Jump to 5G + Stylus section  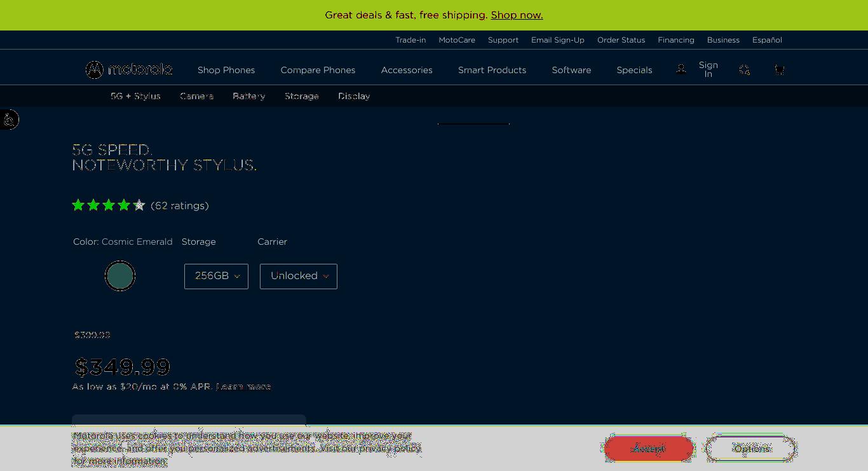(x=135, y=96)
